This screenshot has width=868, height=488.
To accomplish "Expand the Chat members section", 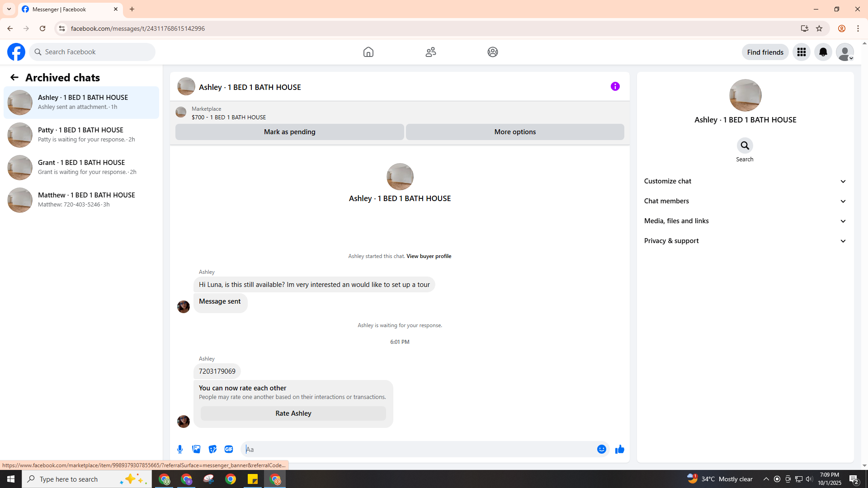I will coord(745,201).
